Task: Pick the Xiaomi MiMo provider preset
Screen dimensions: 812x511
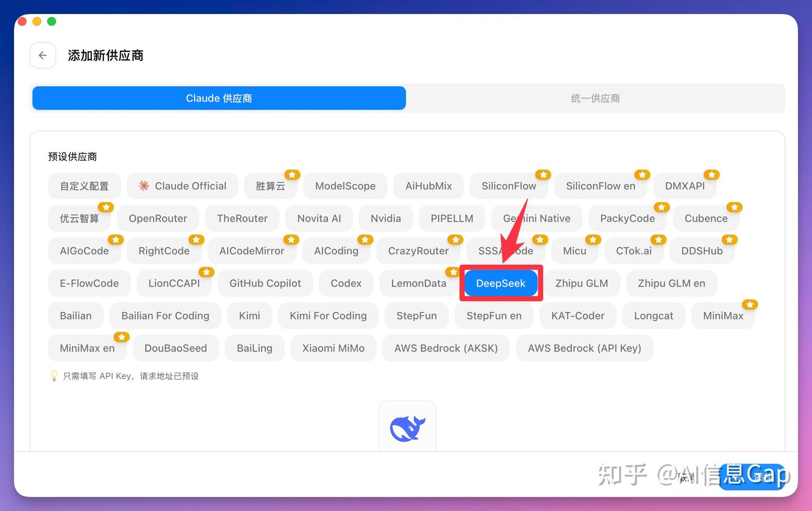Action: click(333, 348)
